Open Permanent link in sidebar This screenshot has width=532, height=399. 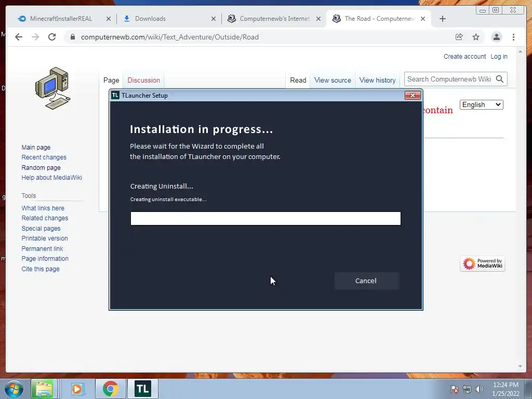click(x=42, y=248)
